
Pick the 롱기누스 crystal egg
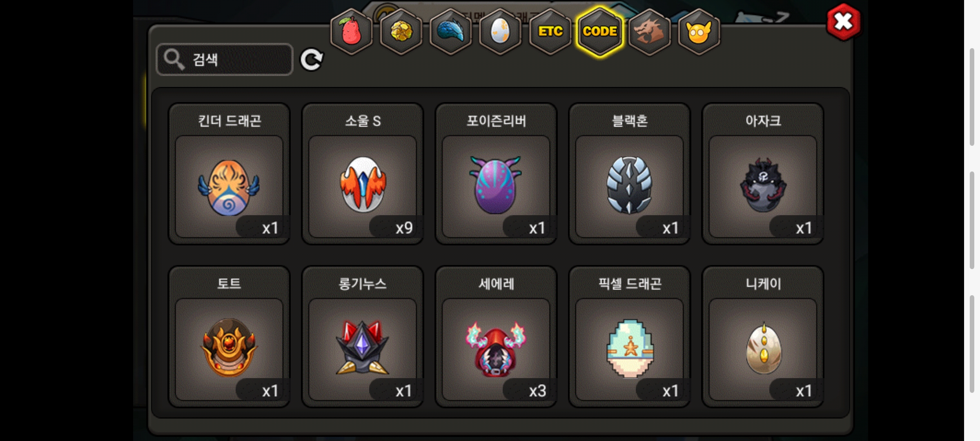click(x=363, y=336)
